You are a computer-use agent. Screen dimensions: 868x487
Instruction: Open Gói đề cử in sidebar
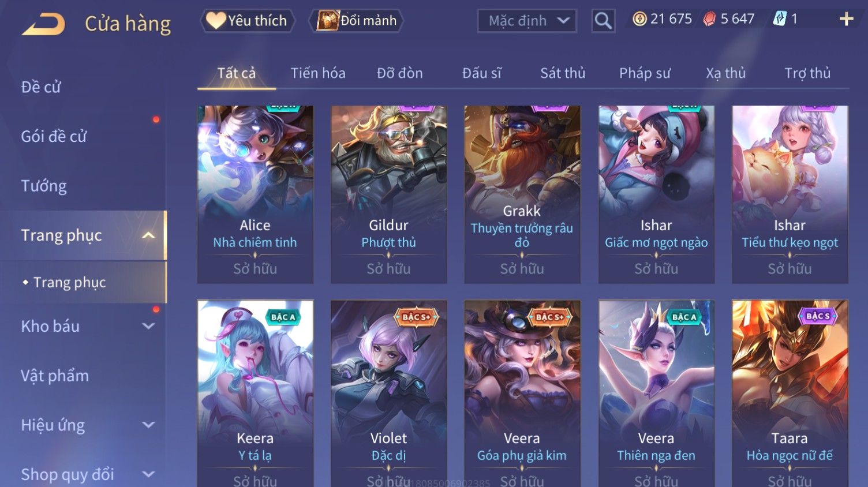[x=54, y=136]
